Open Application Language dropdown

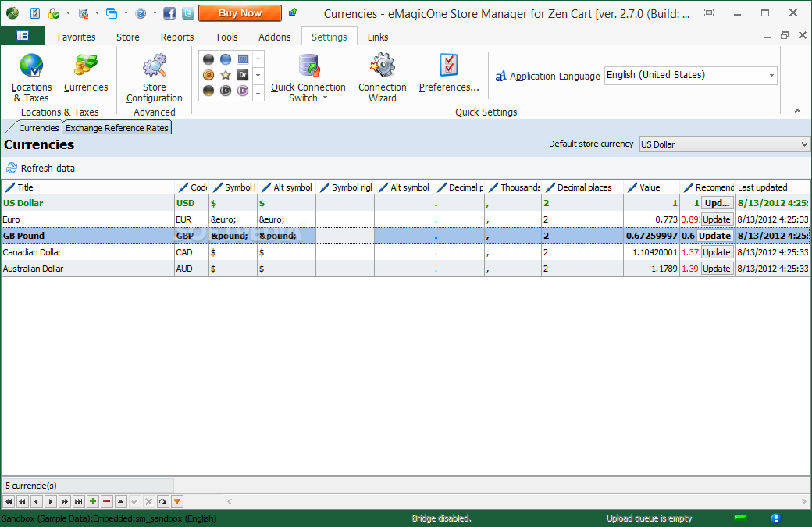[x=771, y=75]
